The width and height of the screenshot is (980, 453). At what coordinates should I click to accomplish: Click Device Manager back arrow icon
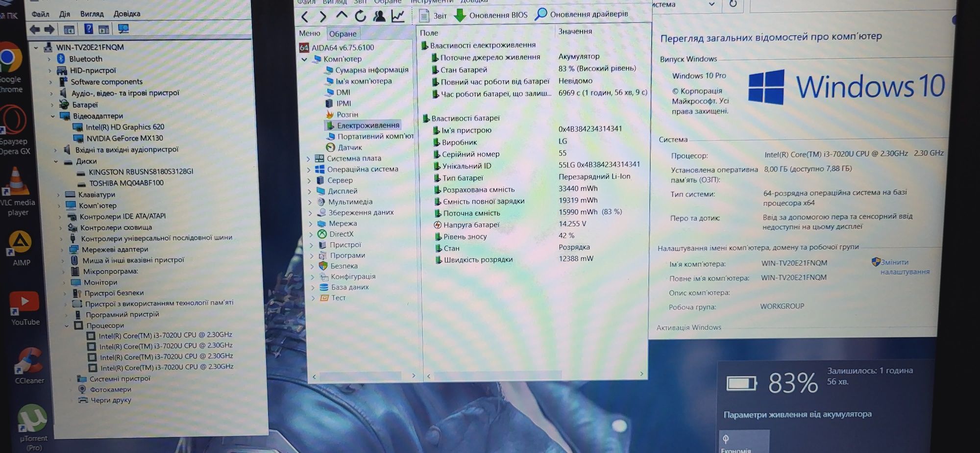[35, 29]
